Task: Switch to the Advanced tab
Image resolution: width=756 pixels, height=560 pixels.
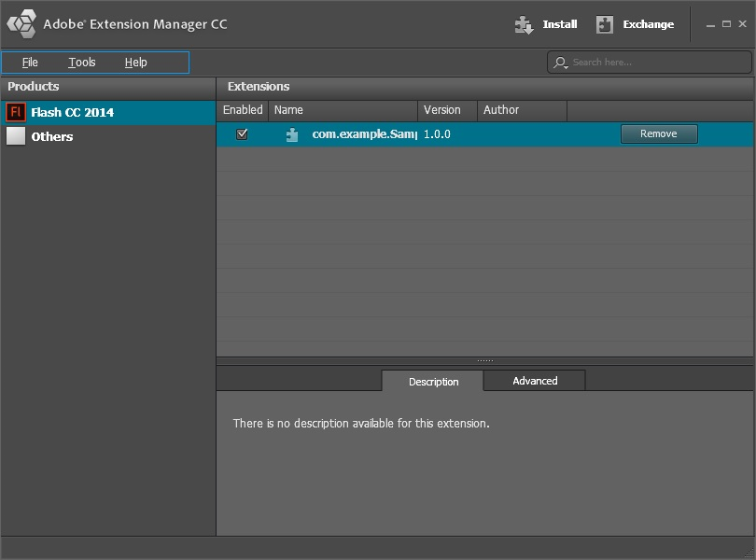Action: (x=534, y=381)
